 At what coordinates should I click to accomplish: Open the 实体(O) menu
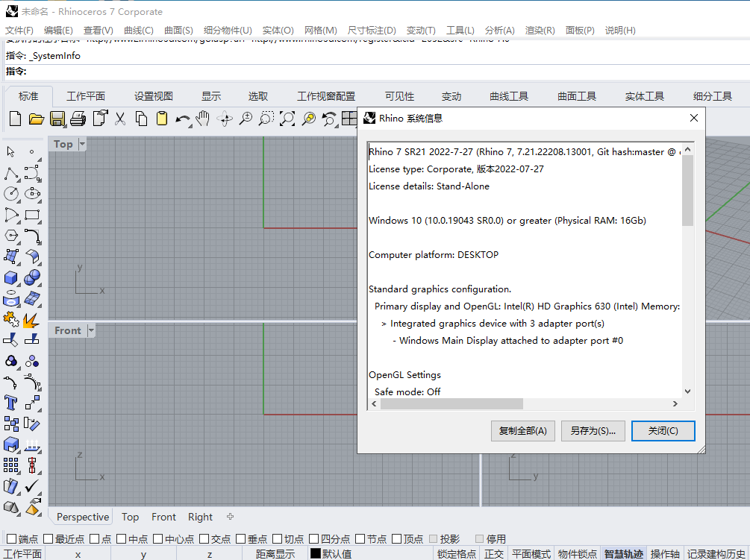click(278, 30)
